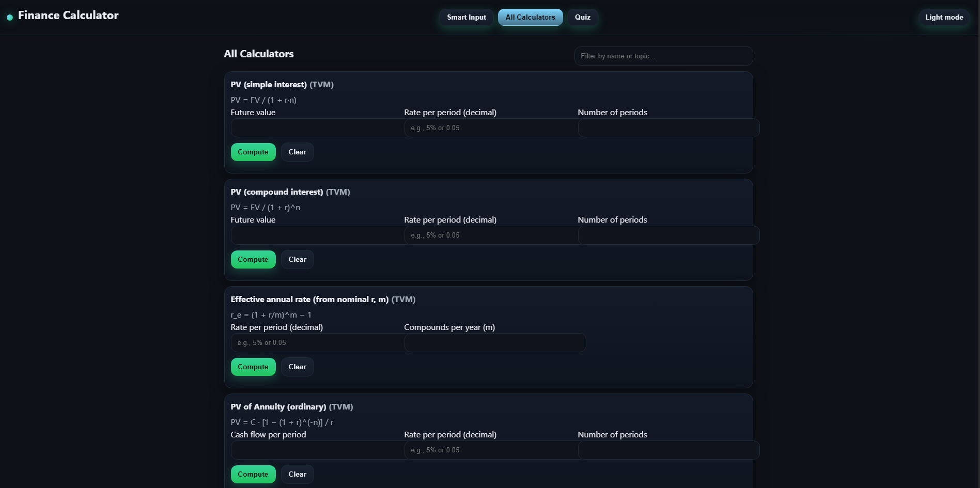Screen dimensions: 980x488
Task: Select the All Calculators tab
Action: click(x=530, y=17)
